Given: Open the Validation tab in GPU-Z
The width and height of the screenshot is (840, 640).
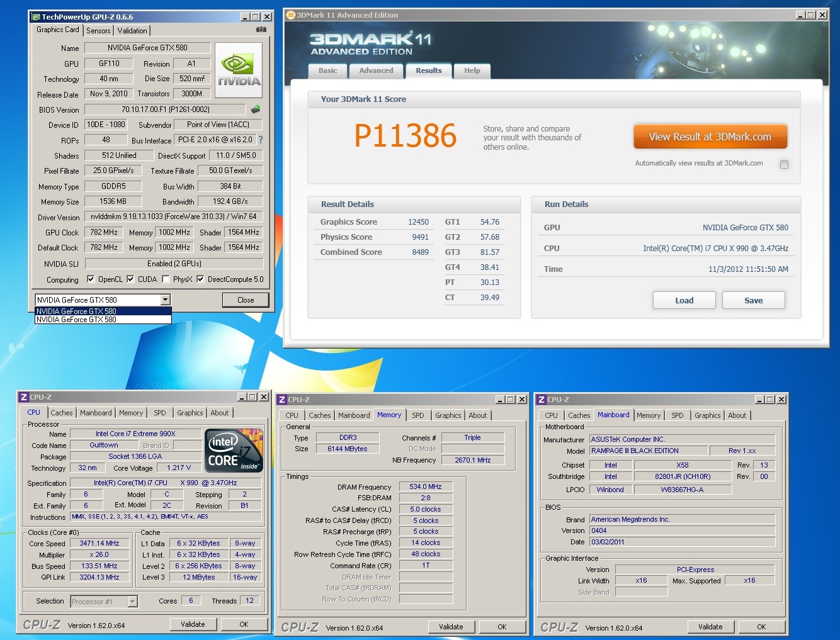Looking at the screenshot, I should [x=132, y=30].
